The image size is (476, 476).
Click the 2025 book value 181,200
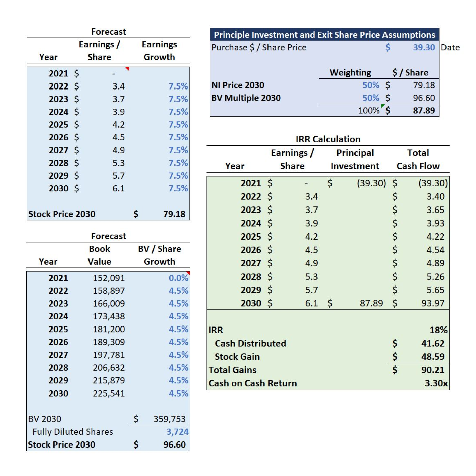point(109,329)
